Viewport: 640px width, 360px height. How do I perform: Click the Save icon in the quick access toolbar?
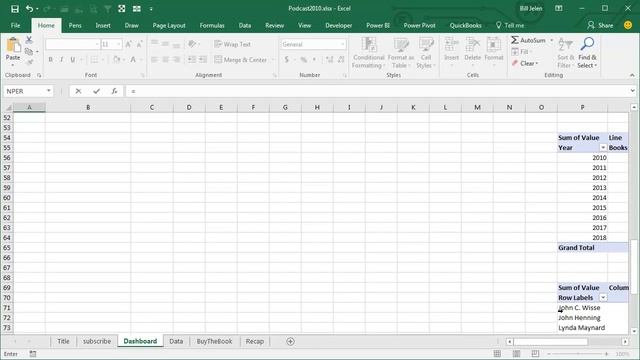tap(15, 9)
